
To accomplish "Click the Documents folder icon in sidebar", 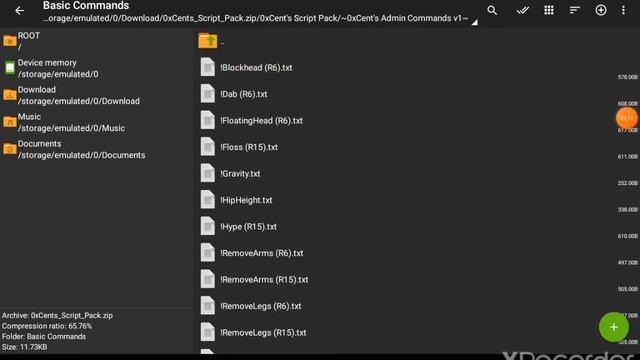I will click(x=10, y=149).
